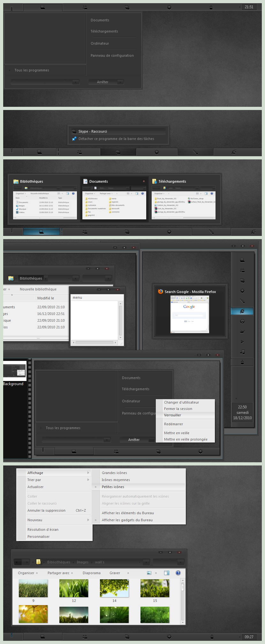Screen dimensions: 265x644
Task: Open the users icon in the vertical taskbar
Action: point(242,270)
